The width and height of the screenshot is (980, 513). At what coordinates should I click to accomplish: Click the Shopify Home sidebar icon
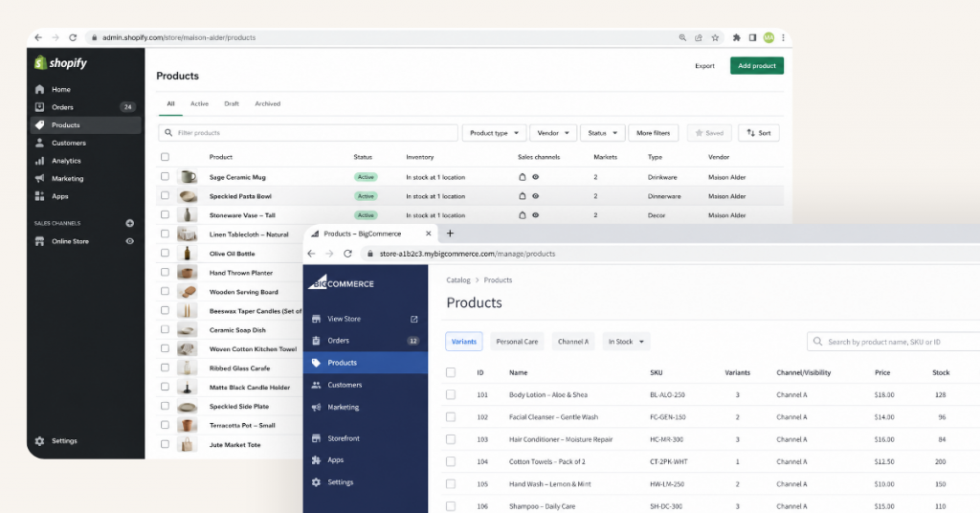coord(39,89)
